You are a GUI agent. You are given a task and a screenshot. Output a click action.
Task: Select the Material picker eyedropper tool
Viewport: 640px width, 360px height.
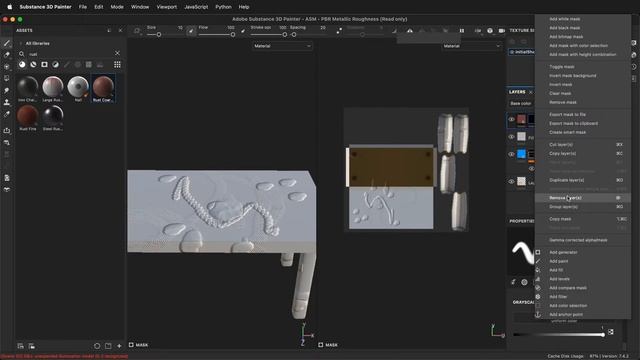7,114
